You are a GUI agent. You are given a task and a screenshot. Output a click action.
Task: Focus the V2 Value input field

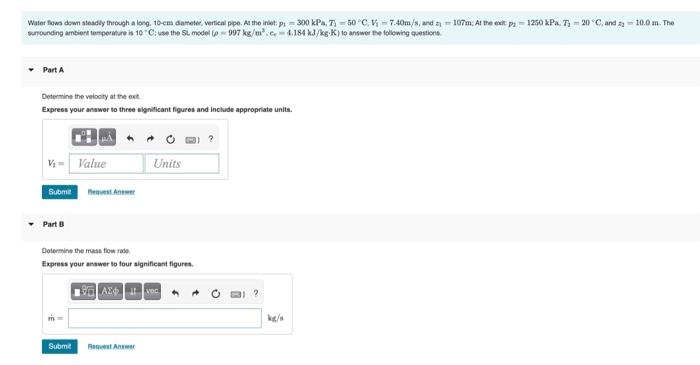[x=106, y=163]
